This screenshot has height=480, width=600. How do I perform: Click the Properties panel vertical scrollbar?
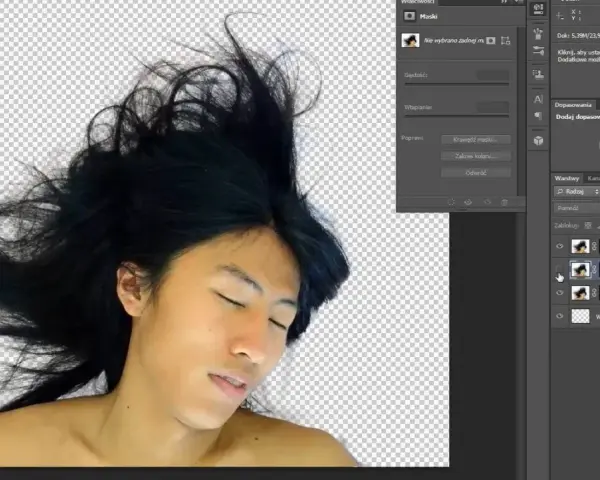[x=521, y=111]
